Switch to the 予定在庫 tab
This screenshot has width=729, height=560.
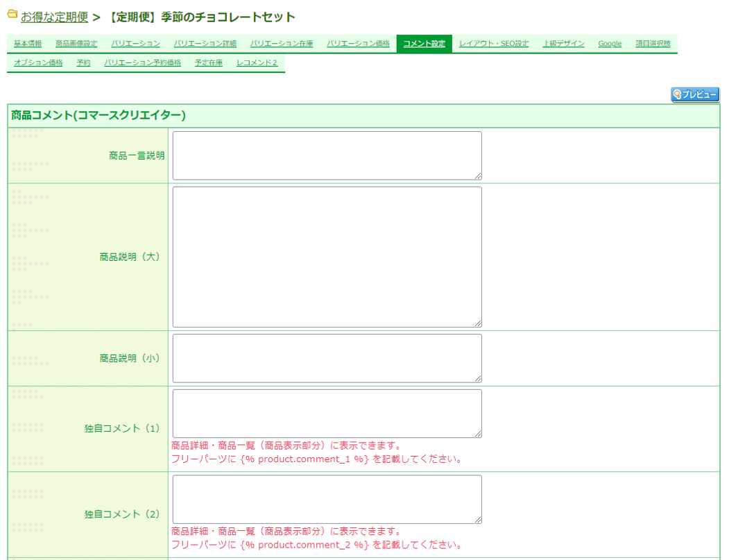click(208, 62)
